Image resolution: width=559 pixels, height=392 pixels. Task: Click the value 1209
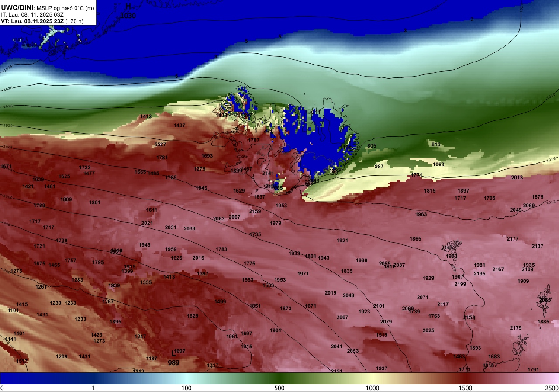[62, 357]
